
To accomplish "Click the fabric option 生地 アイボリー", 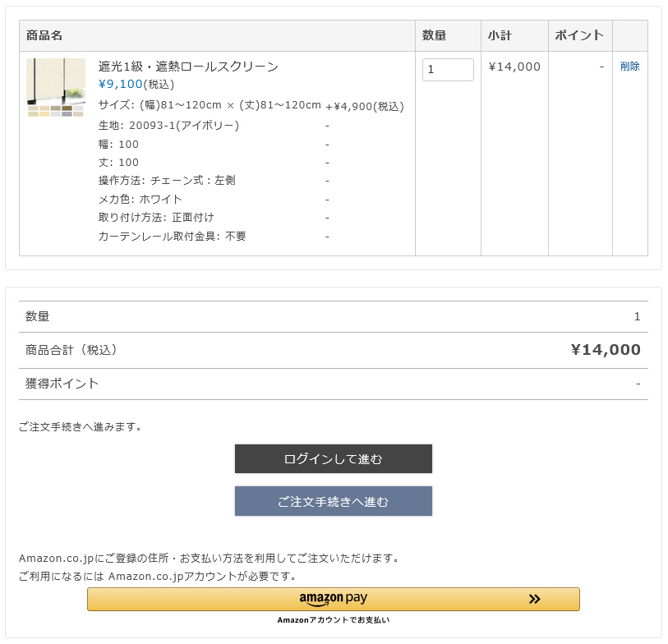I will (168, 125).
